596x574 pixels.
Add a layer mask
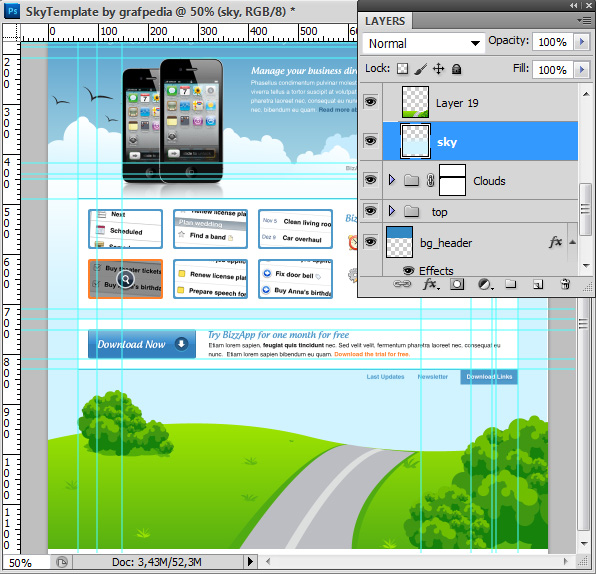click(x=457, y=284)
